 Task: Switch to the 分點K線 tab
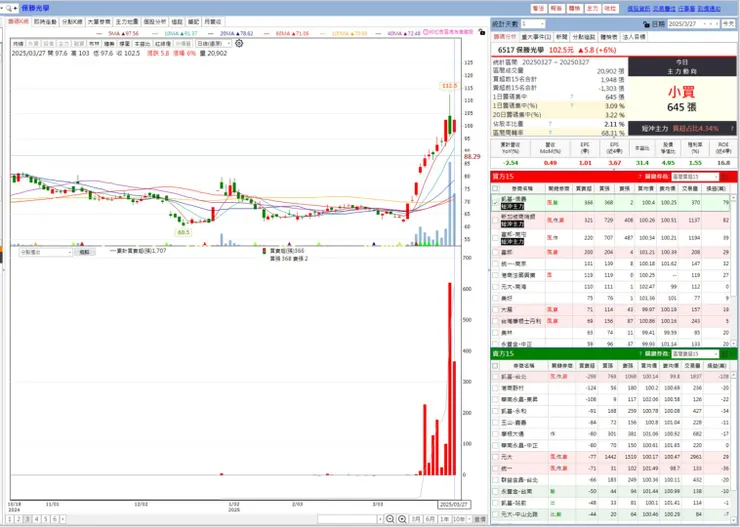click(x=72, y=22)
